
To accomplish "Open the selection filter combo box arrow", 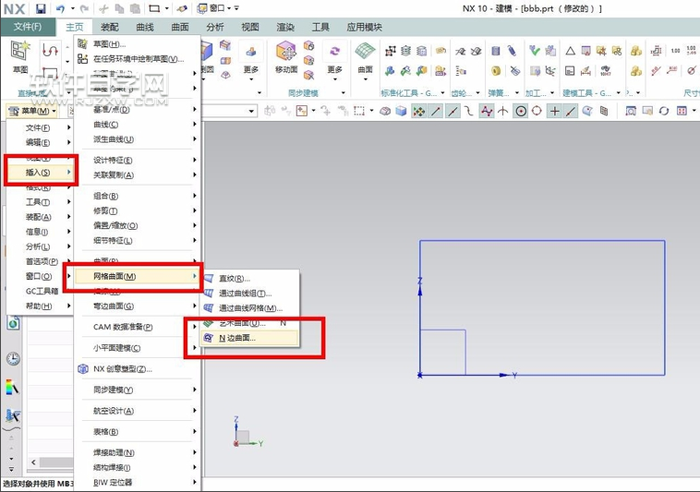I will (252, 111).
